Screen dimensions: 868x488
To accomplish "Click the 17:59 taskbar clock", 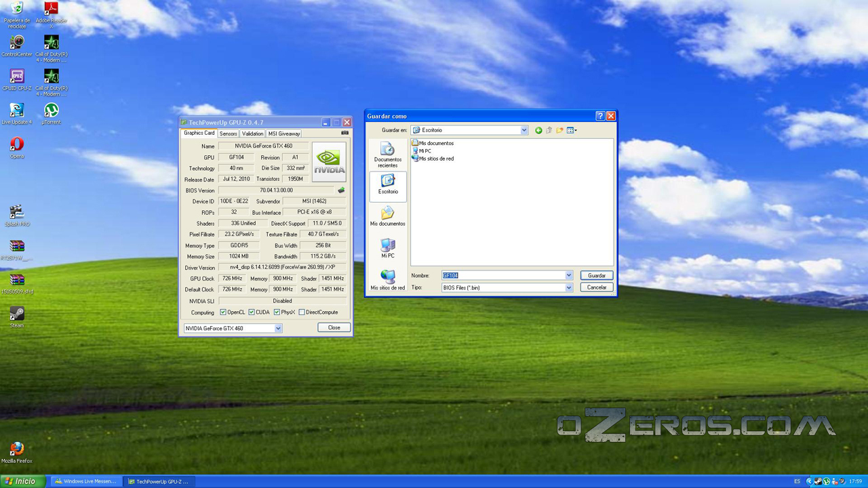I will point(856,481).
